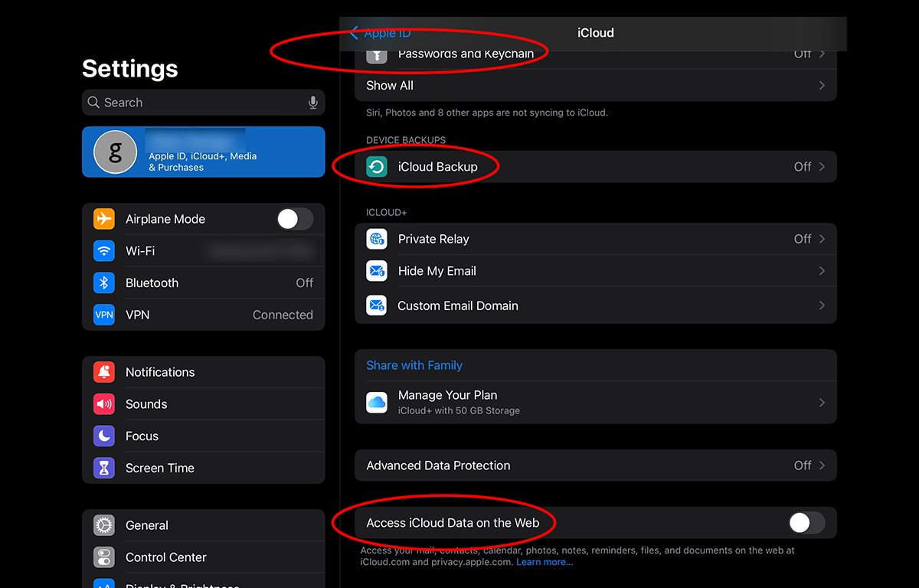Open Bluetooth settings in sidebar

pyautogui.click(x=152, y=283)
